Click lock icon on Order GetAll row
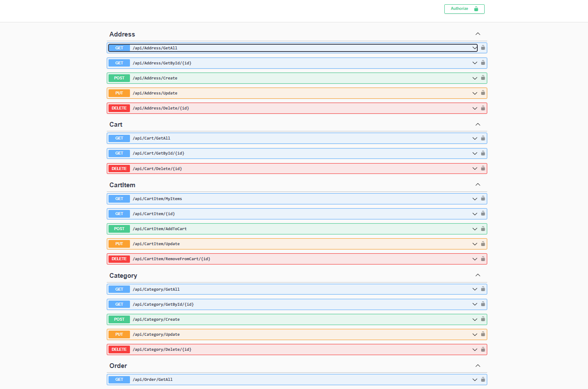This screenshot has width=588, height=389. [x=483, y=379]
